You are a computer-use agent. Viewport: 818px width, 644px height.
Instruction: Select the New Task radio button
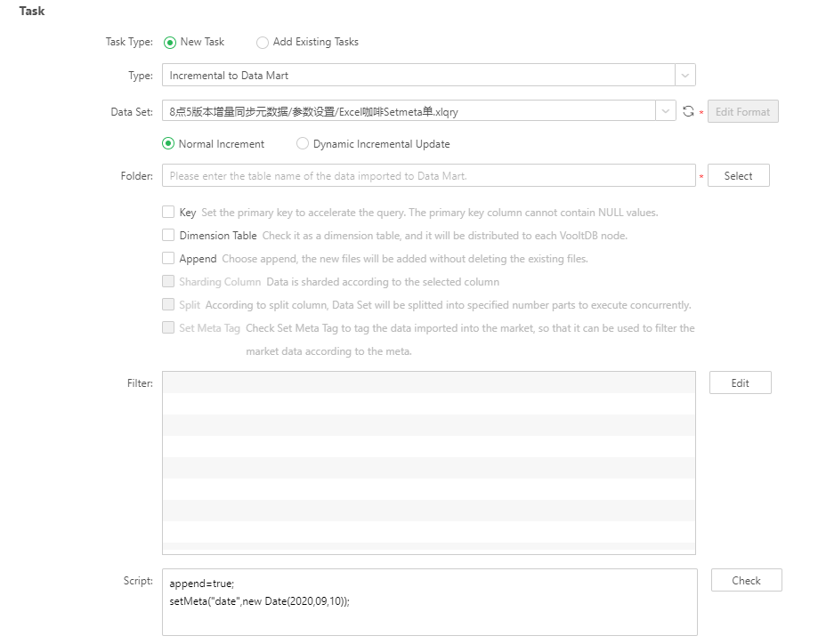(x=170, y=42)
